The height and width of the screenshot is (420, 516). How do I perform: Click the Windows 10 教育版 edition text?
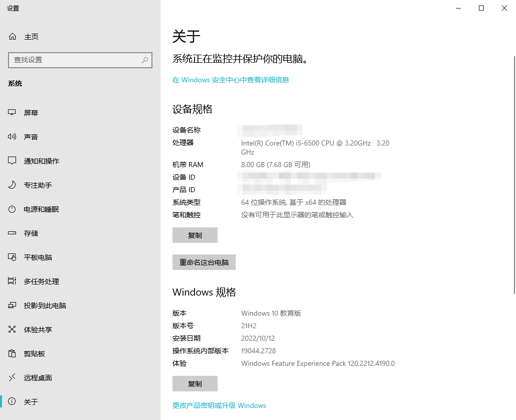coord(271,313)
